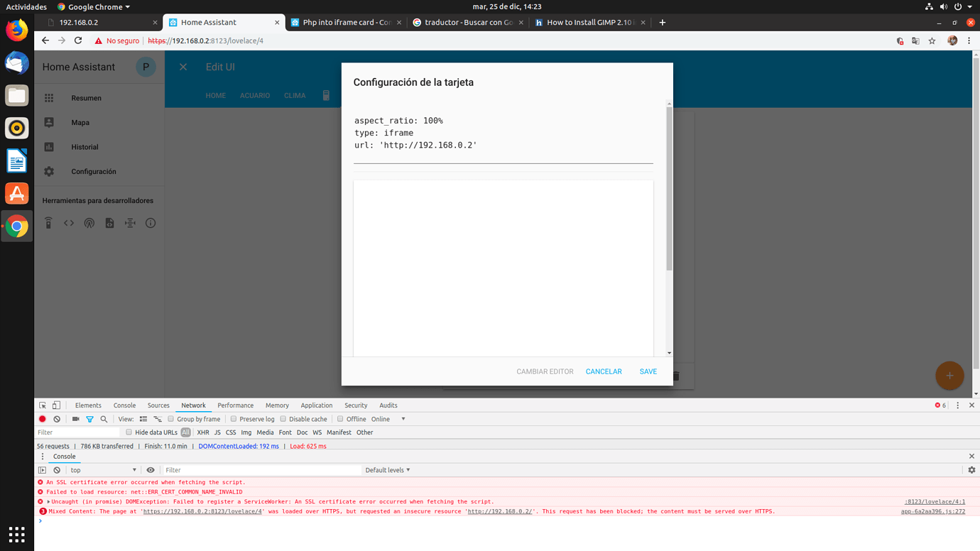
Task: Toggle the DevTools device emulation mode
Action: click(56, 405)
